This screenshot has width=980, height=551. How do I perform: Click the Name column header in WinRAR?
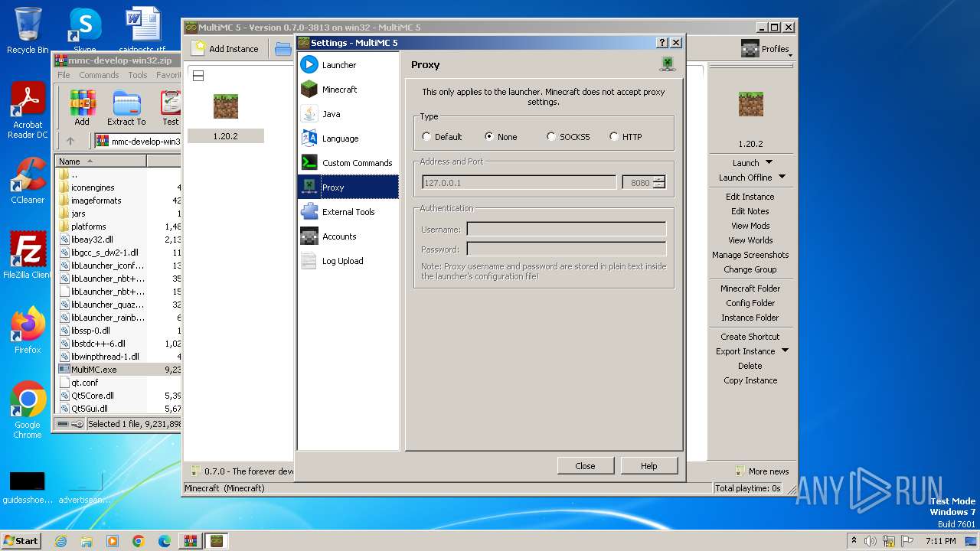(x=101, y=161)
